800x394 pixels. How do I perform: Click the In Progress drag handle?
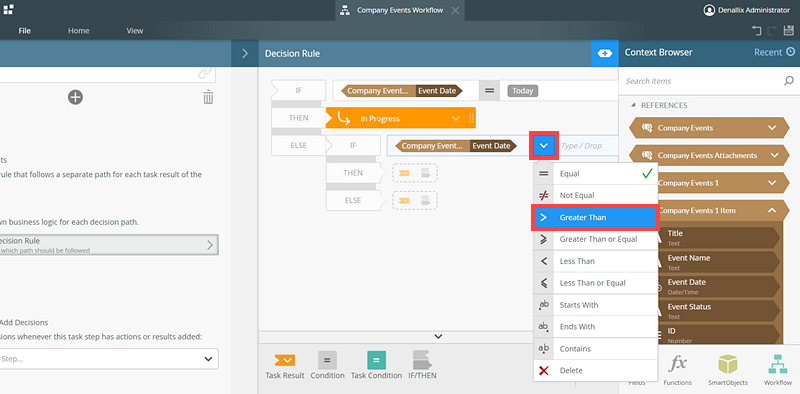tap(471, 118)
